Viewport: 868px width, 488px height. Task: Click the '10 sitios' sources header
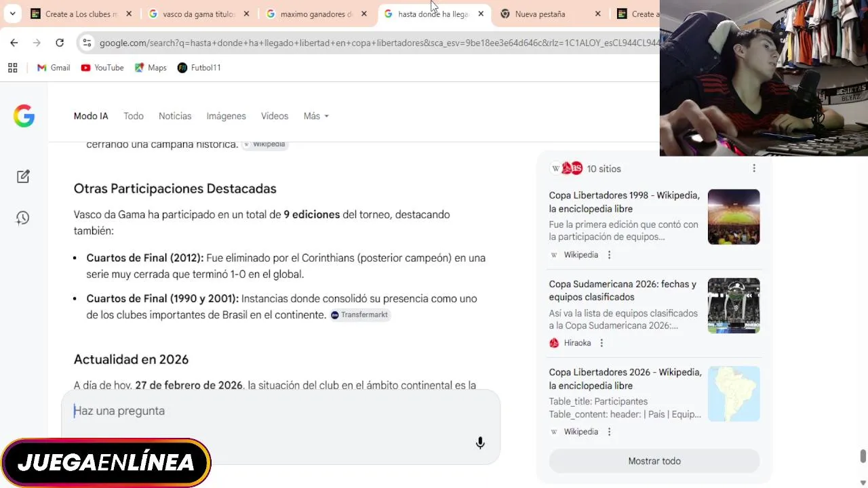pos(586,169)
